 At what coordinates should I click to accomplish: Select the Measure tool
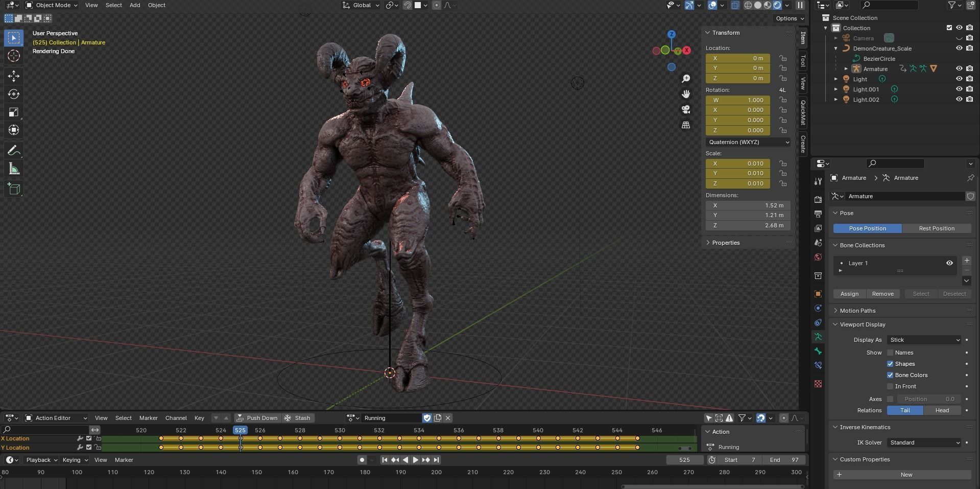click(x=14, y=169)
